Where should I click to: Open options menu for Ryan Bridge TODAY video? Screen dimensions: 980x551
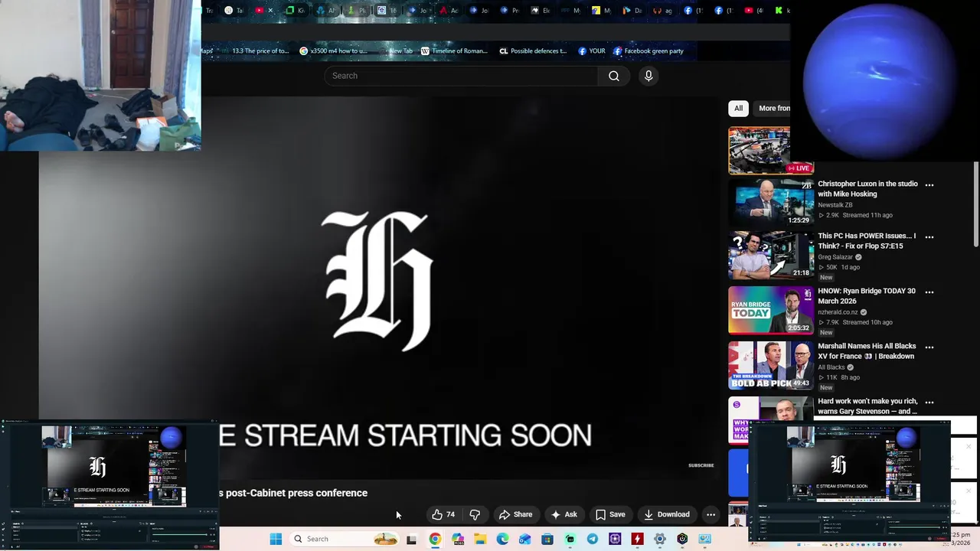click(929, 292)
